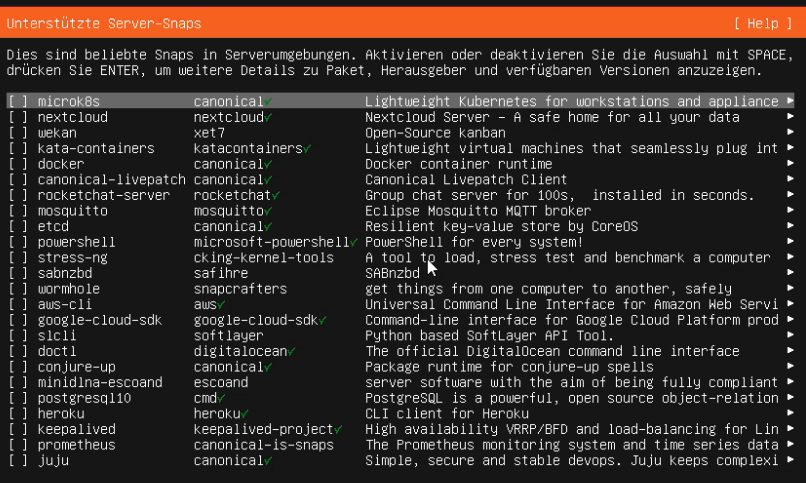Show details arrow for stress-ng row
The image size is (806, 483).
pos(790,257)
